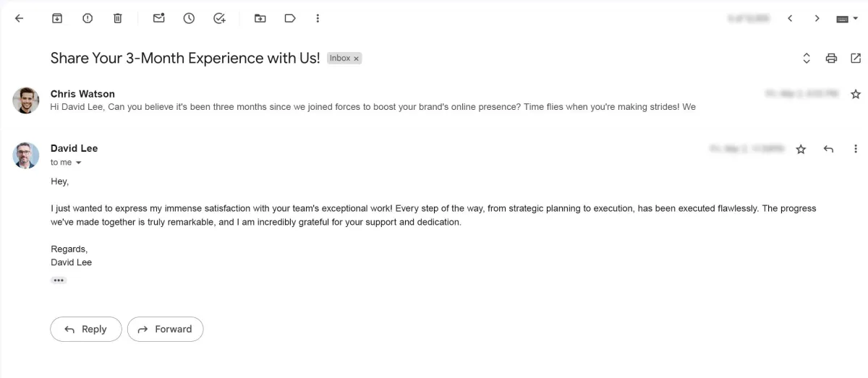Open the toolbar More options menu

318,19
